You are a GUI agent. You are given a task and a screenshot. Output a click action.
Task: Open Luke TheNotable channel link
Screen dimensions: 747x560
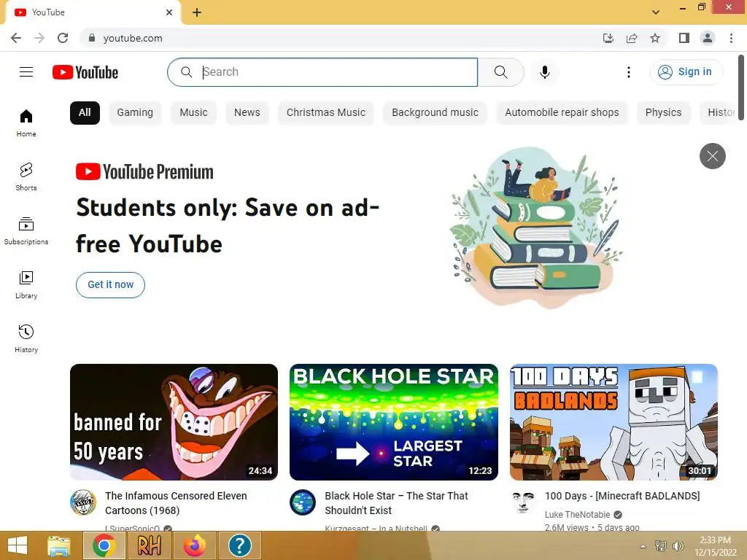click(x=578, y=514)
